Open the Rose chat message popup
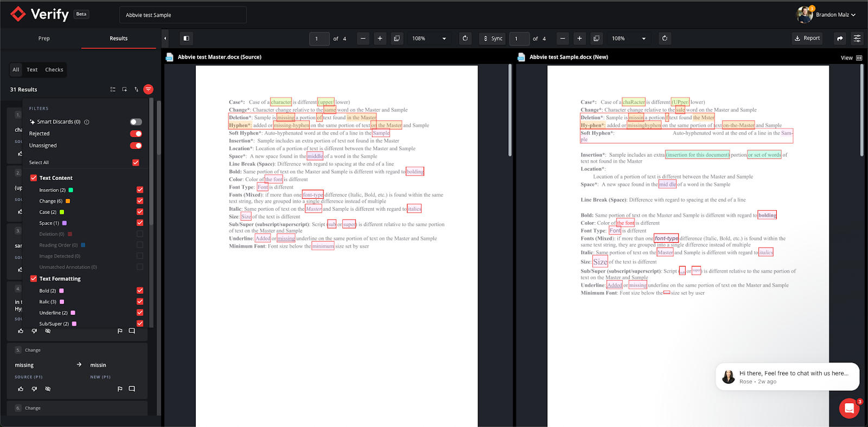 (787, 377)
